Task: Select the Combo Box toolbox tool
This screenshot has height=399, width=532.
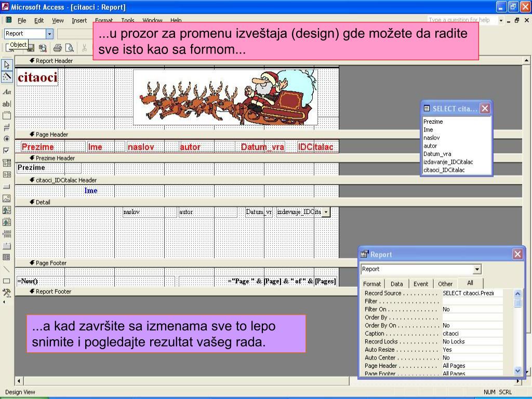Action: 7,163
